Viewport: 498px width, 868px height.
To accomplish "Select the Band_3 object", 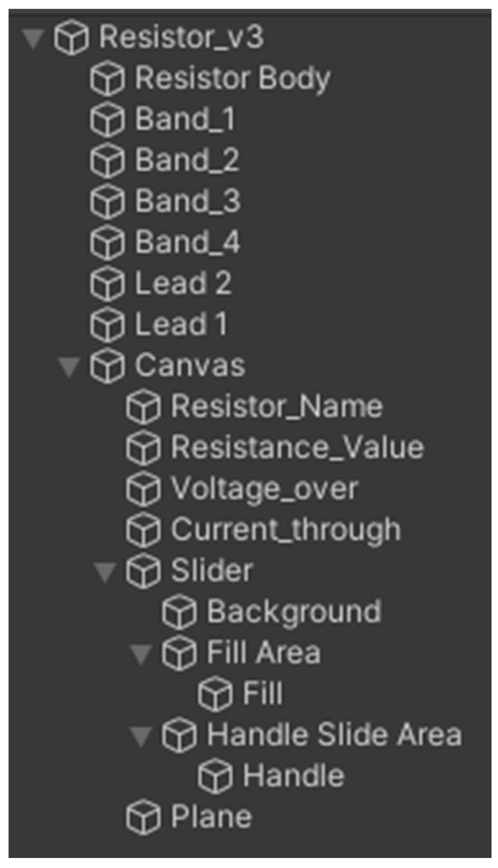I will click(x=188, y=201).
